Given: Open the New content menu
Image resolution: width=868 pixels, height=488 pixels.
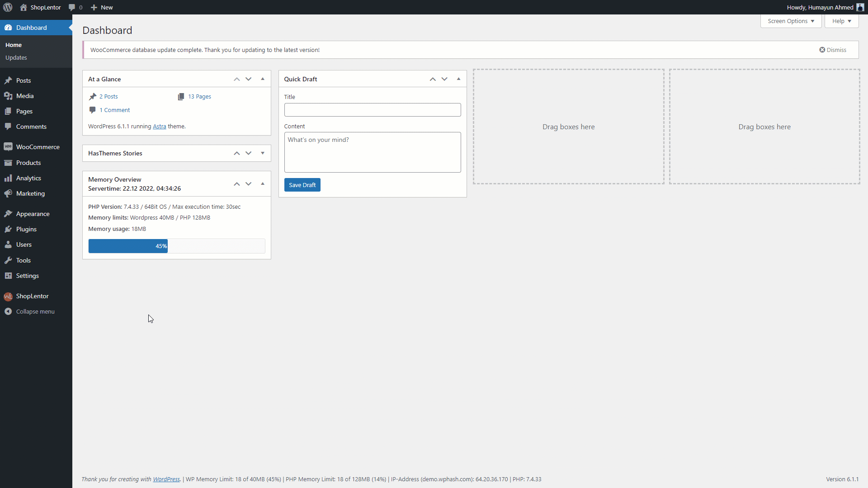Looking at the screenshot, I should click(x=102, y=7).
